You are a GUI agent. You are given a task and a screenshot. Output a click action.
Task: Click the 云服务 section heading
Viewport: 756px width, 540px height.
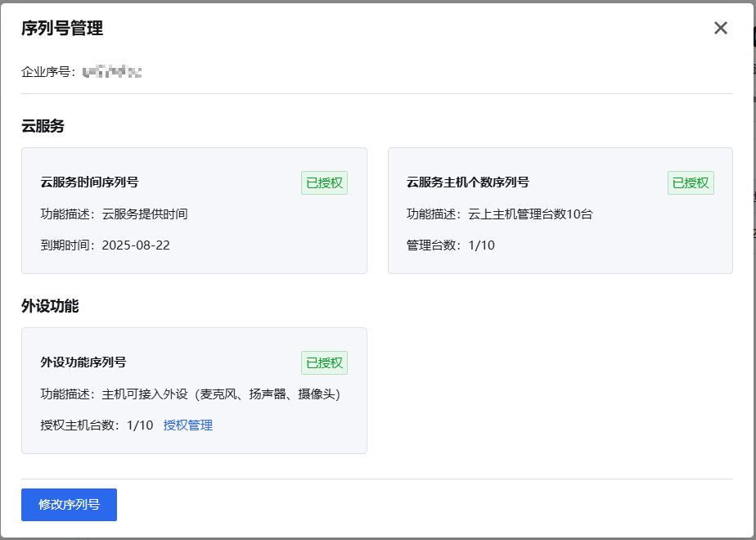pyautogui.click(x=43, y=126)
